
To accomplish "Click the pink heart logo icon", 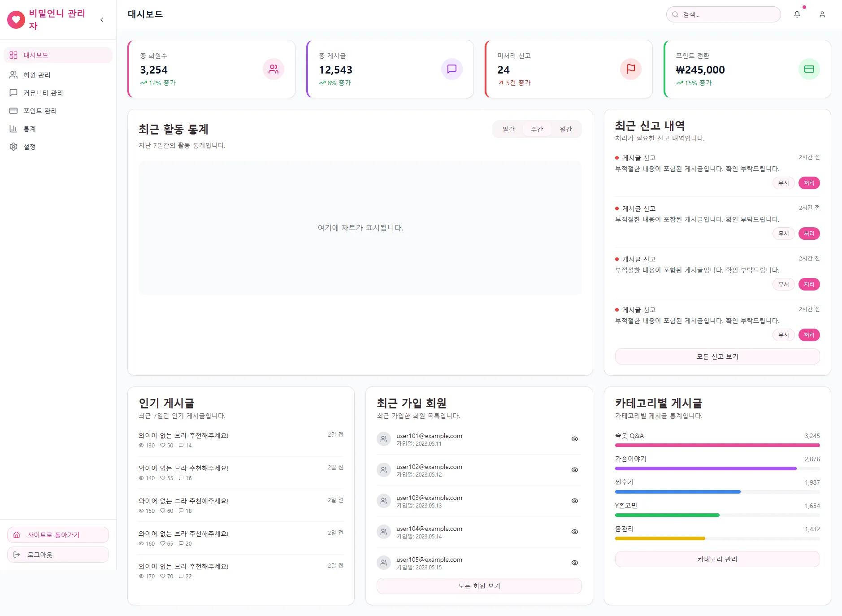I will pyautogui.click(x=16, y=20).
